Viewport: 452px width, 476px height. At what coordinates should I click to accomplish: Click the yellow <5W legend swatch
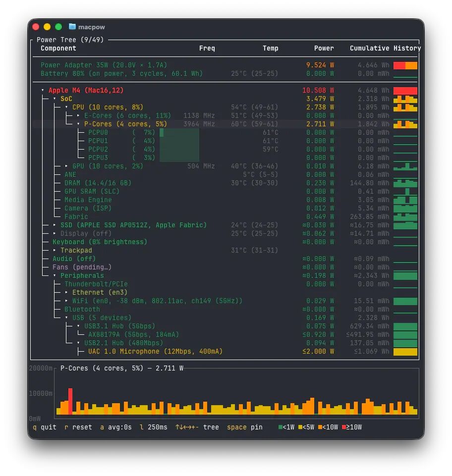tap(300, 427)
